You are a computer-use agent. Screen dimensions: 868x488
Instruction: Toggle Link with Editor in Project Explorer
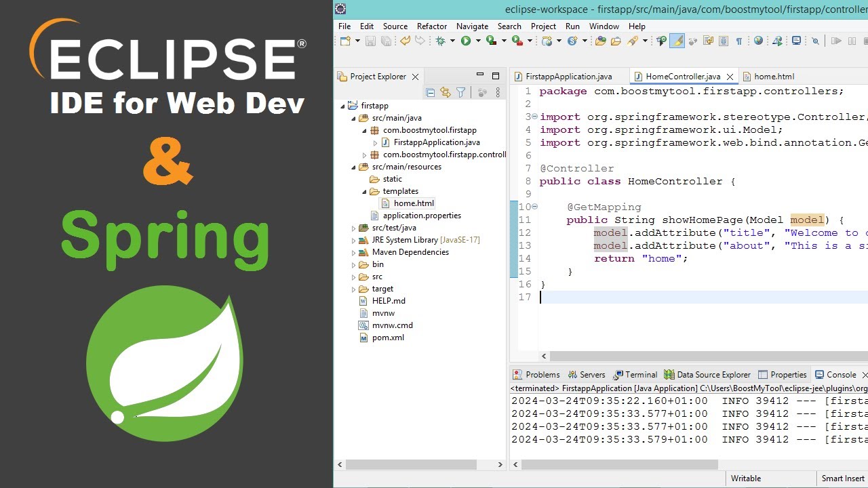coord(445,93)
